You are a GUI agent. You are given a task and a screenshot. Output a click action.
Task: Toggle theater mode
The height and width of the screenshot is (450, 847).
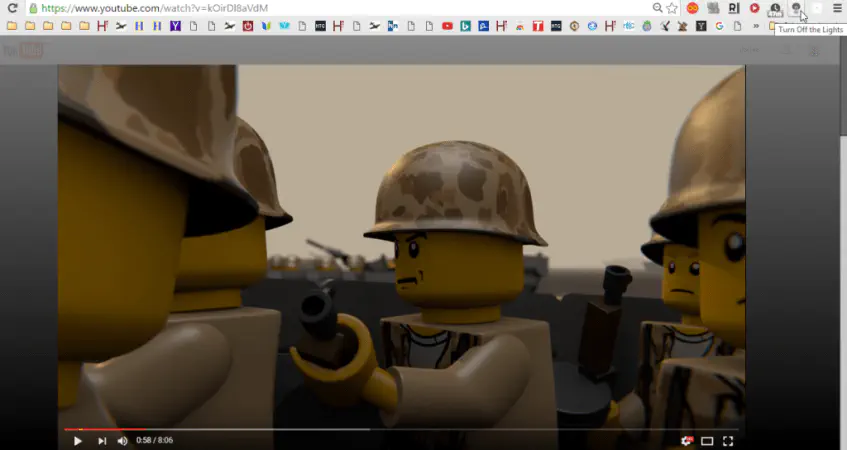[x=707, y=441]
